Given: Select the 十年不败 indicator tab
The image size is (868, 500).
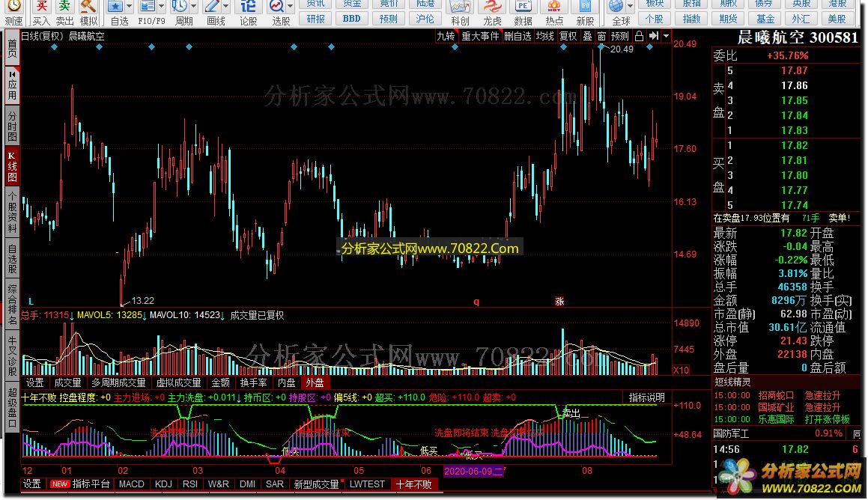Looking at the screenshot, I should coord(414,484).
